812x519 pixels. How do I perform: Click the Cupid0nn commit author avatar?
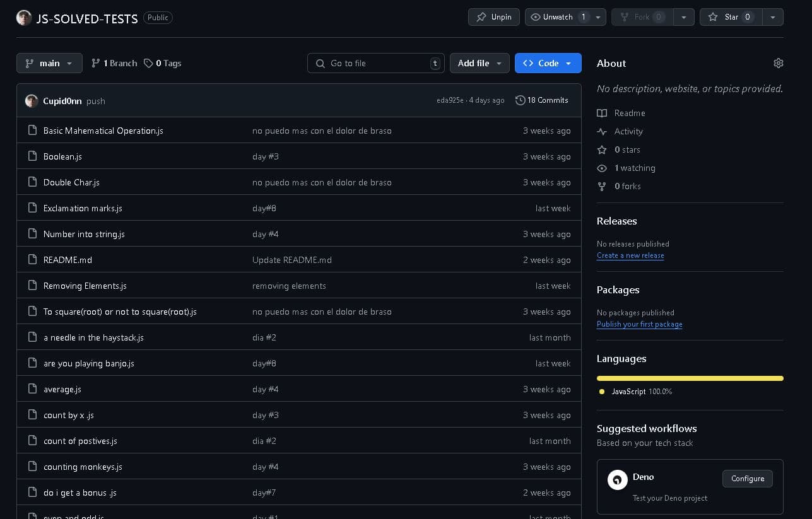(32, 101)
